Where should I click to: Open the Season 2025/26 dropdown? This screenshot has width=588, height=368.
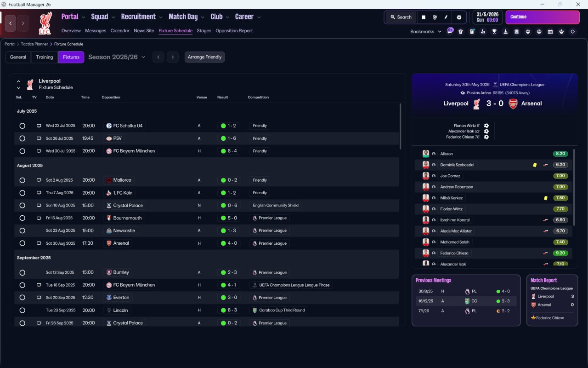tap(117, 57)
